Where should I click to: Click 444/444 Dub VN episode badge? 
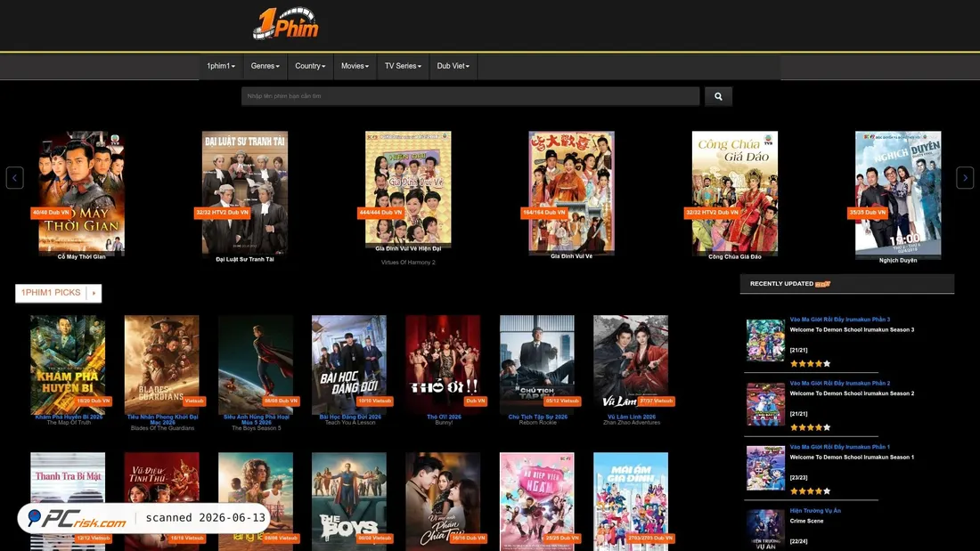point(380,213)
